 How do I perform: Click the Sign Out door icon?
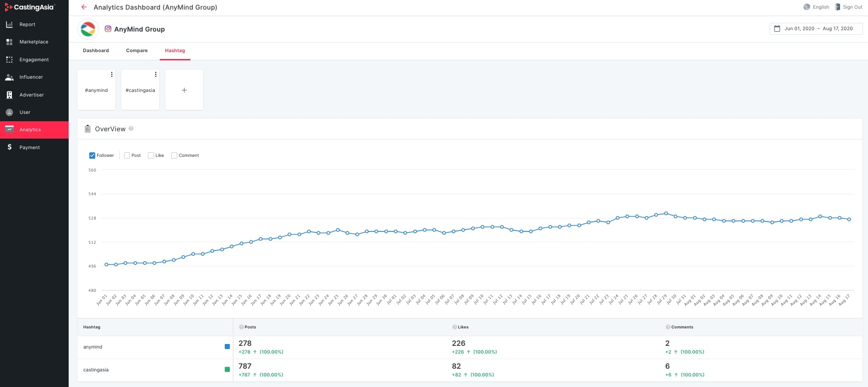coord(837,7)
